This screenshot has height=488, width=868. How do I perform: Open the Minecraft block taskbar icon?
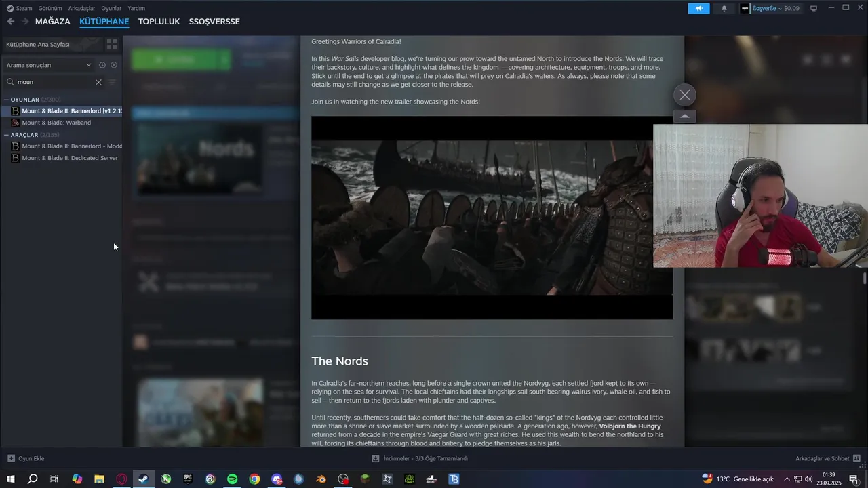point(365,479)
